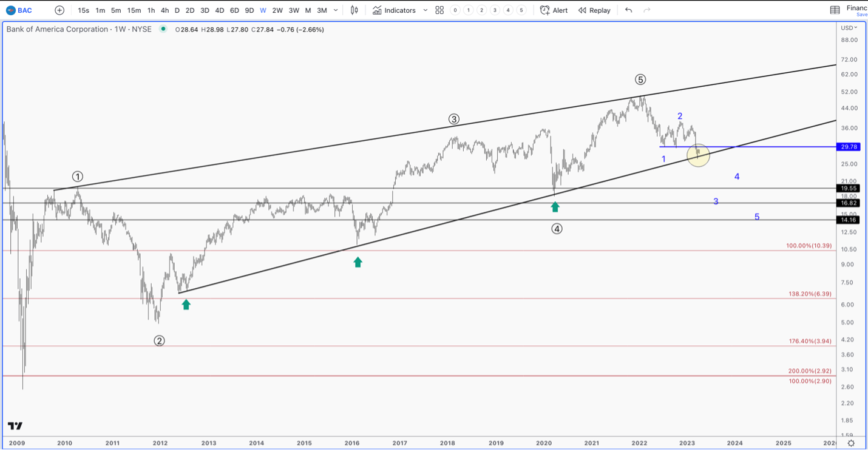Select the yellow highlighted circle drawing
This screenshot has width=868, height=452.
coord(699,155)
